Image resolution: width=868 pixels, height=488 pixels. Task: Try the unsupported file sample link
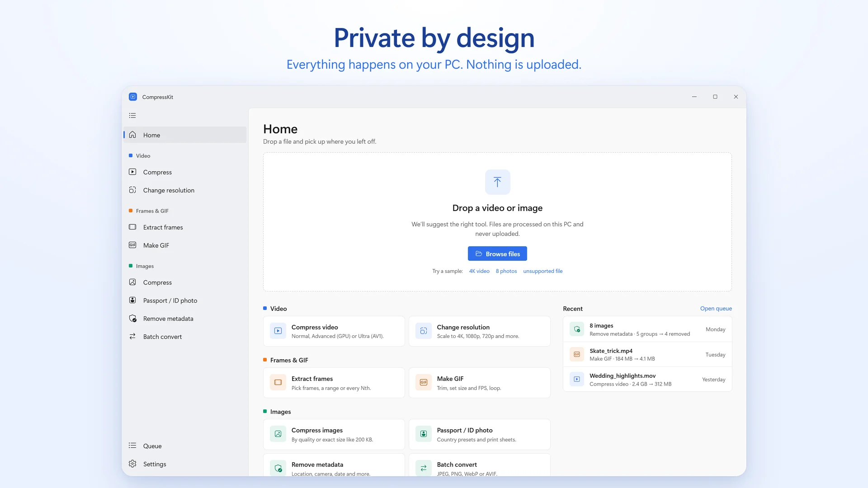click(543, 271)
